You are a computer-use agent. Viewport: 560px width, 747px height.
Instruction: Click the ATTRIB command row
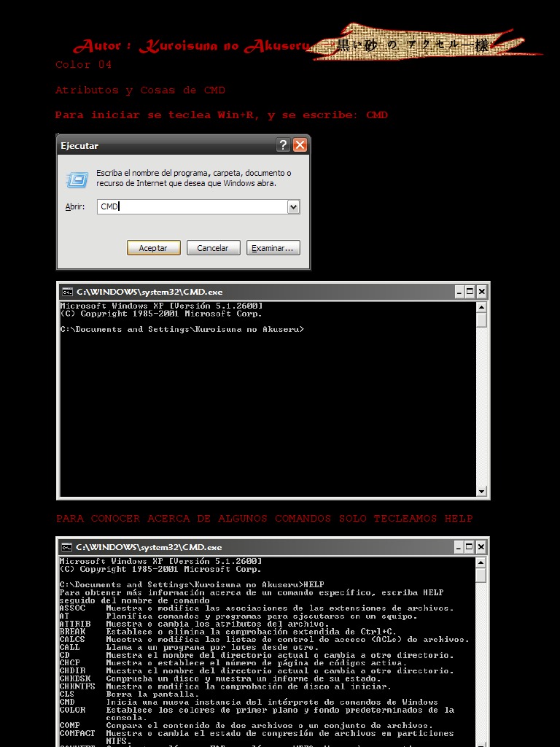pyautogui.click(x=194, y=624)
